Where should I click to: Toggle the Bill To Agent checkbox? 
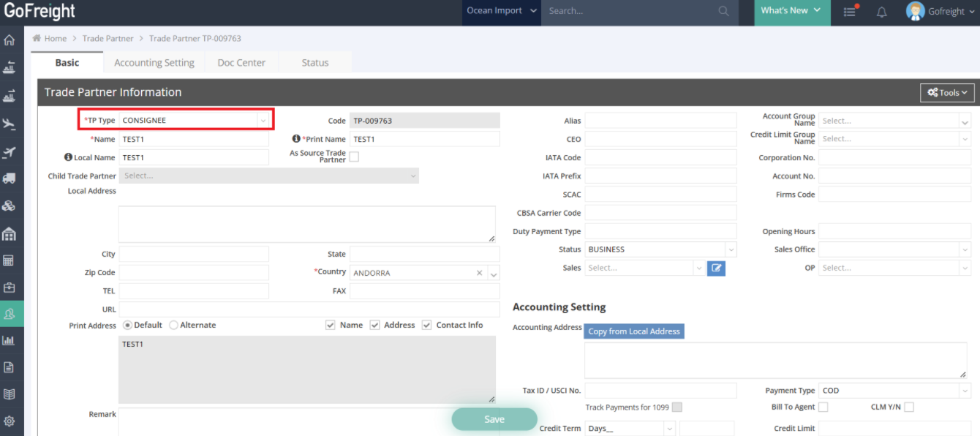coord(823,407)
